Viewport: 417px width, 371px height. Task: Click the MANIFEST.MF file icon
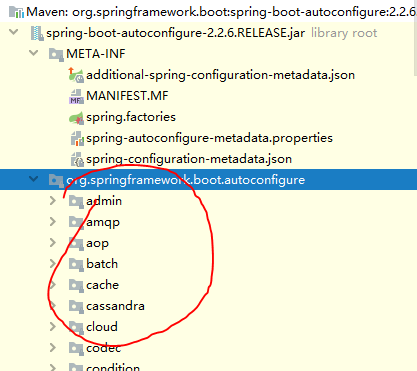pyautogui.click(x=76, y=96)
